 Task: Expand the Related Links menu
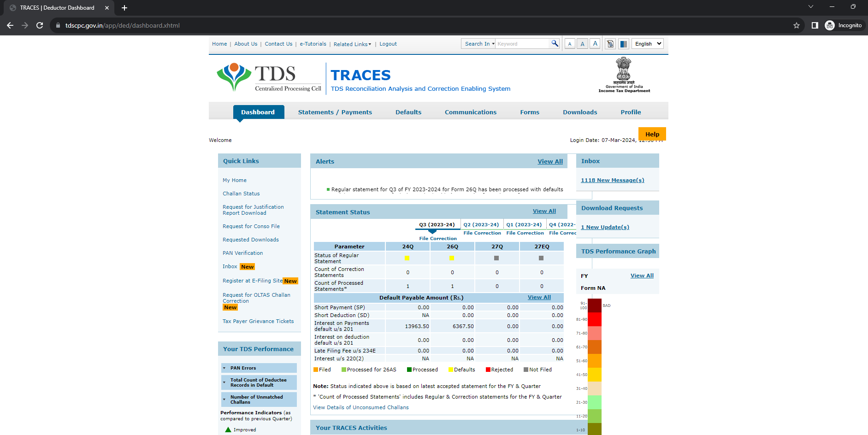coord(352,44)
